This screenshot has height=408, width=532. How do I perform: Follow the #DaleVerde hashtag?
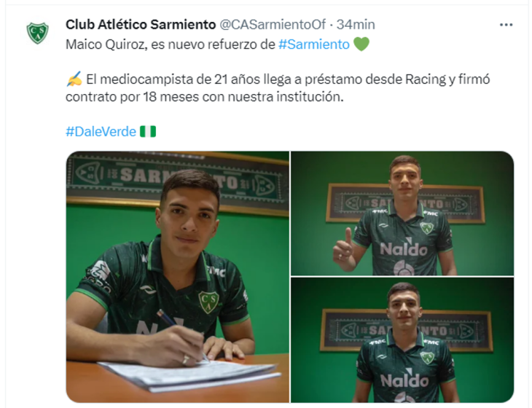tap(101, 132)
